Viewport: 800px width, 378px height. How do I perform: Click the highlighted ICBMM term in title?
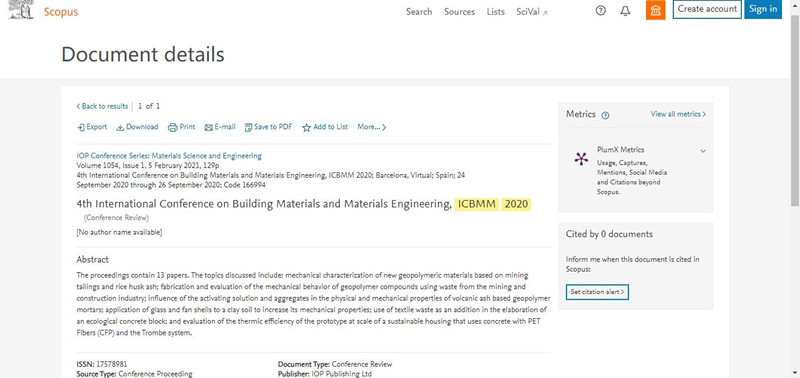[477, 205]
